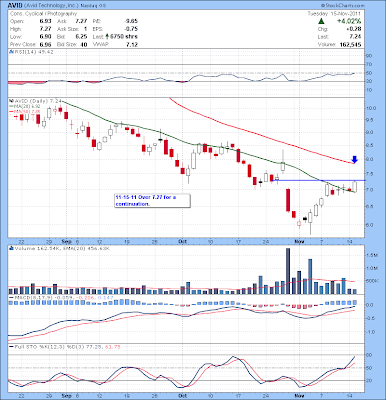Click the VWAP value 7.12
386x400 pixels.
pyautogui.click(x=132, y=44)
